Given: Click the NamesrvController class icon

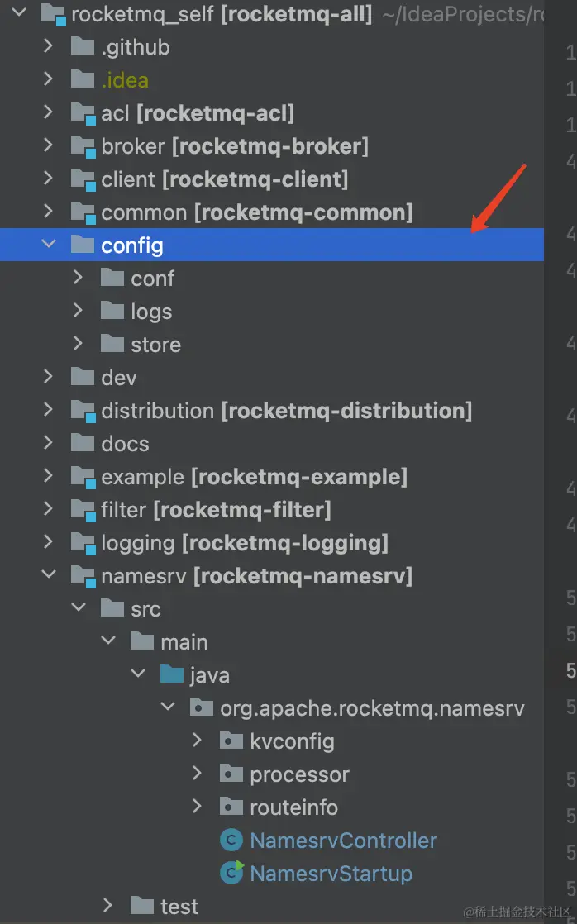Looking at the screenshot, I should pyautogui.click(x=231, y=840).
